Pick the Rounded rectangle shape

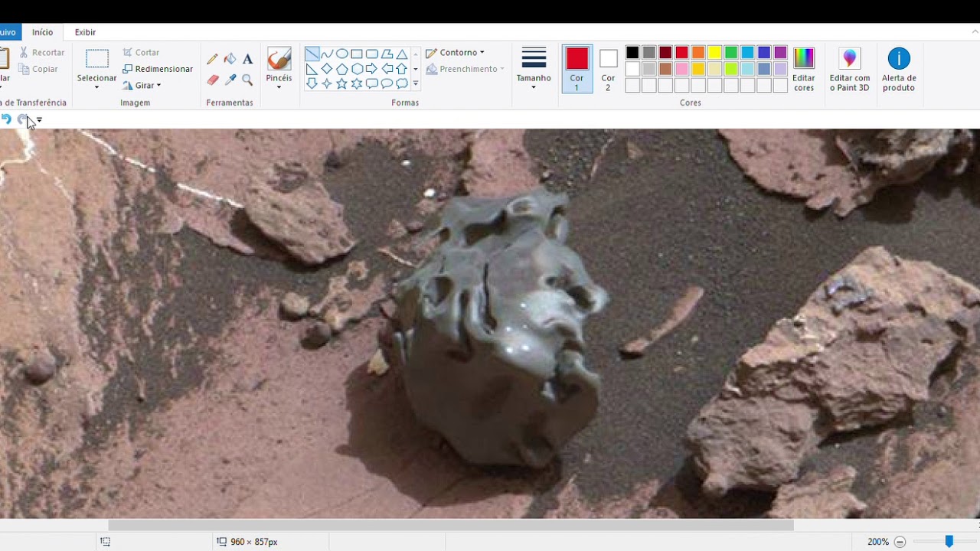371,54
